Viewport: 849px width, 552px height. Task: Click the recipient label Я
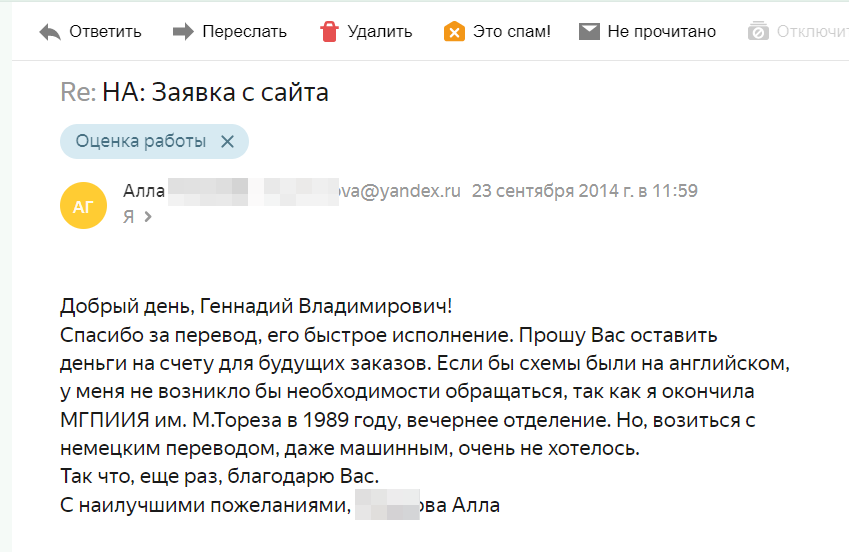point(129,217)
